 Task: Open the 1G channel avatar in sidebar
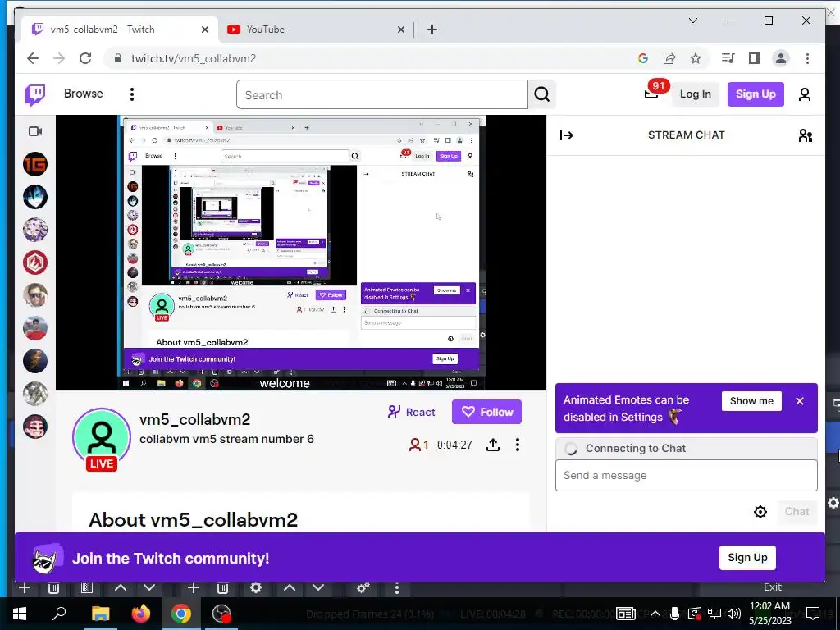[x=35, y=164]
